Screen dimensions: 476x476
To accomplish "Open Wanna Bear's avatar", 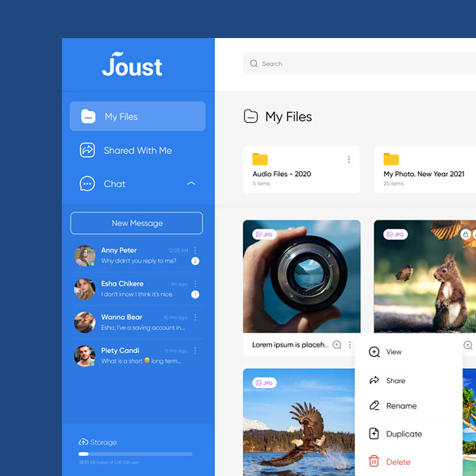I will pos(85,322).
